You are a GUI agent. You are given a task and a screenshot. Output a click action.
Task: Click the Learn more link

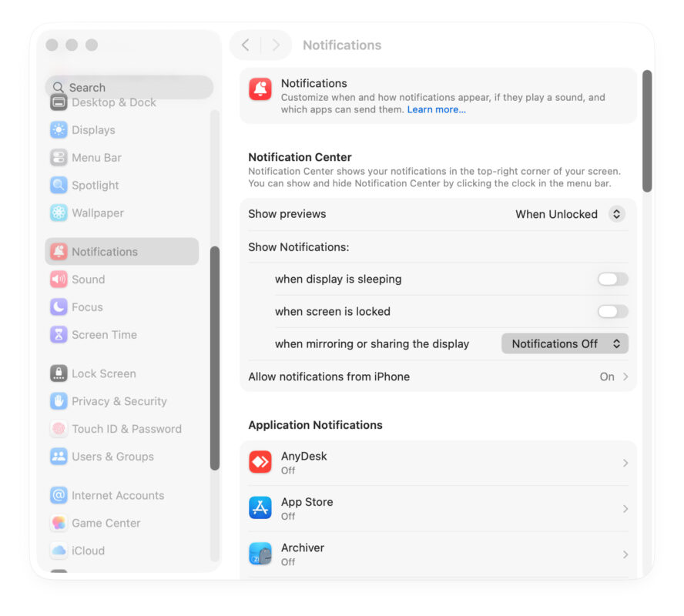click(x=436, y=109)
